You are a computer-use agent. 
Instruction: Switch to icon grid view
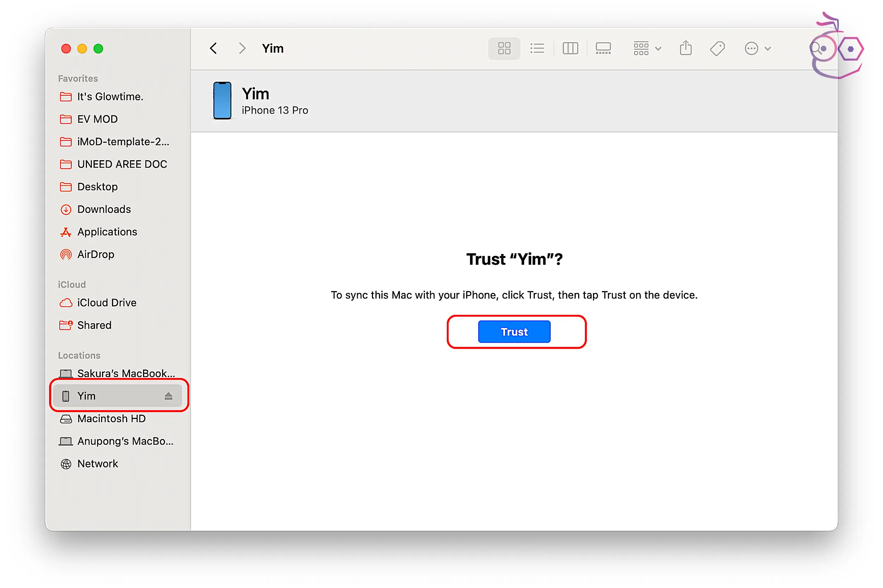coord(504,48)
